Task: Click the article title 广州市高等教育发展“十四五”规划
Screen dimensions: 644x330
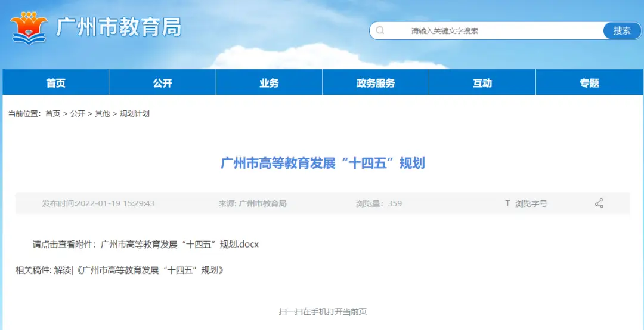Action: tap(323, 164)
